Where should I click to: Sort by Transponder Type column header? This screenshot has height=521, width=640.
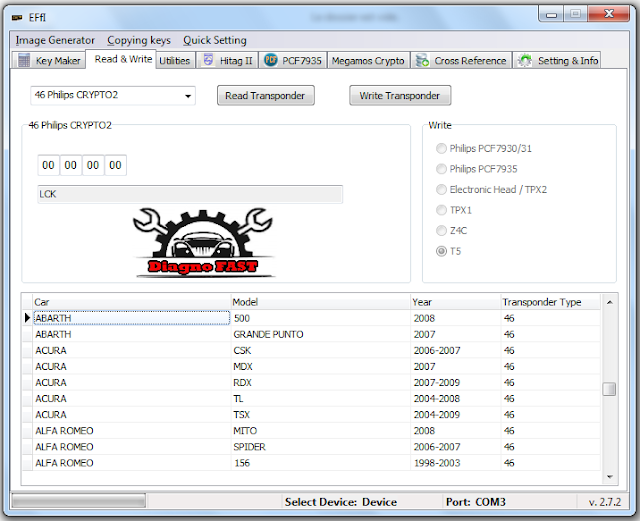(550, 302)
